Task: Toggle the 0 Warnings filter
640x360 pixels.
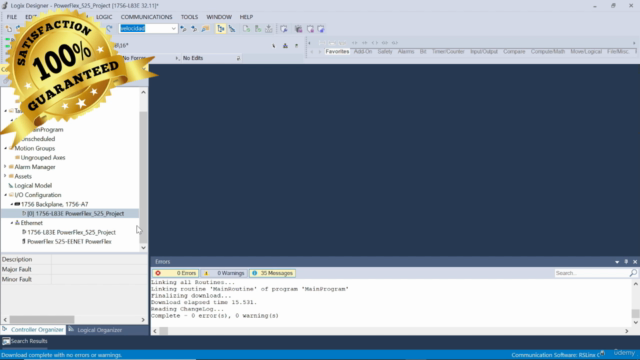Action: click(x=224, y=273)
